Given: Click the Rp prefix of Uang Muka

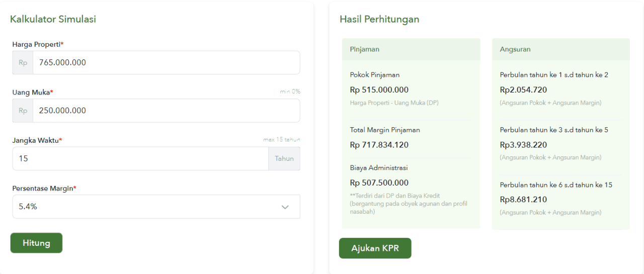Looking at the screenshot, I should [23, 111].
